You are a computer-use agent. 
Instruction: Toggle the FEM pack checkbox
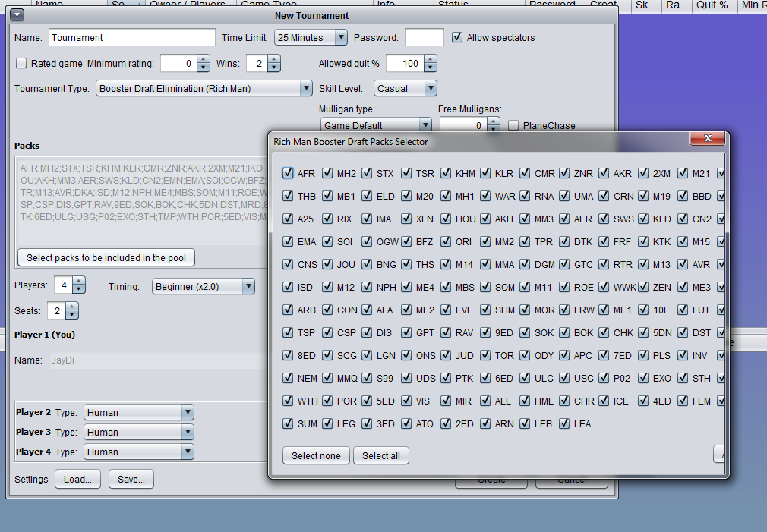tap(683, 401)
